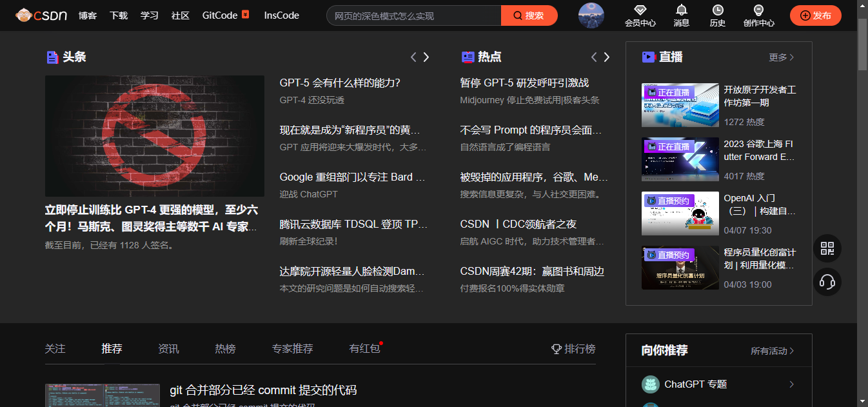The height and width of the screenshot is (407, 868).
Task: Click the 直播 video camera icon
Action: 649,57
